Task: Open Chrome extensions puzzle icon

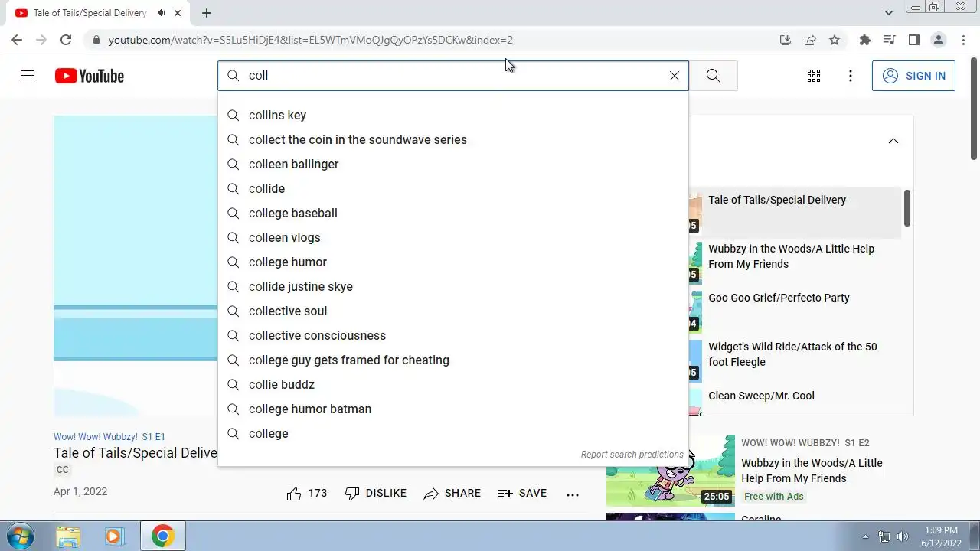Action: [865, 40]
